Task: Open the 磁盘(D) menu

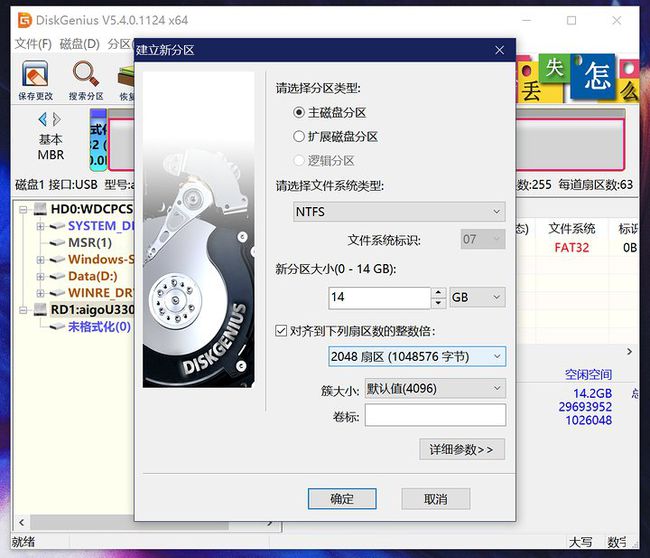Action: tap(80, 44)
